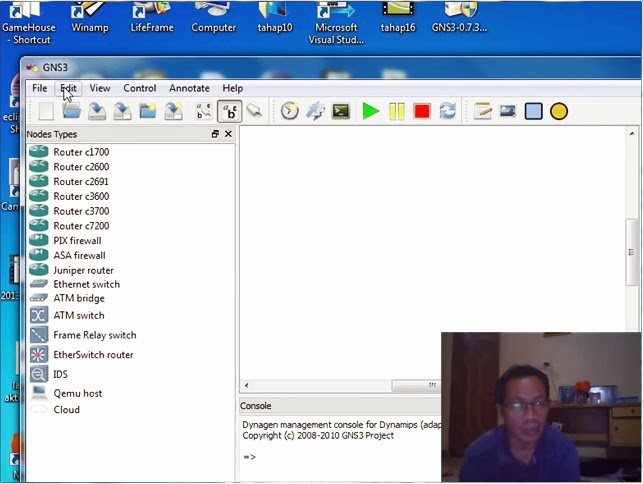Select ATM bridge node
Image resolution: width=643 pixels, height=484 pixels.
[x=67, y=298]
